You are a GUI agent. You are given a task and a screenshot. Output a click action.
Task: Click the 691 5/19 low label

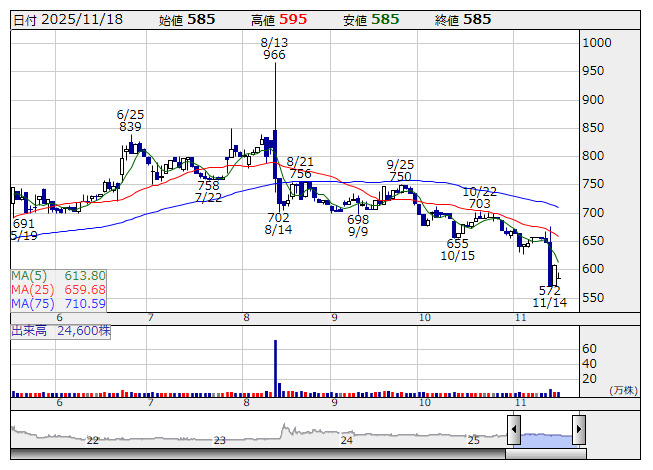pyautogui.click(x=24, y=230)
